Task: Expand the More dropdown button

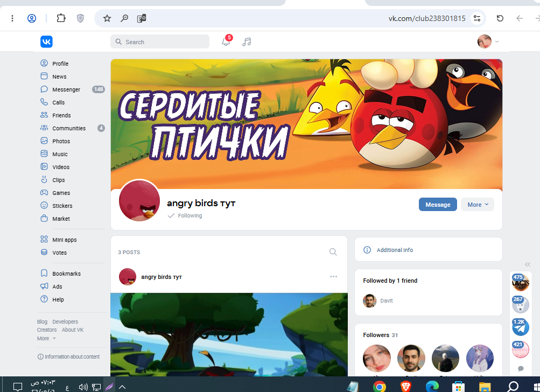Action: [478, 204]
